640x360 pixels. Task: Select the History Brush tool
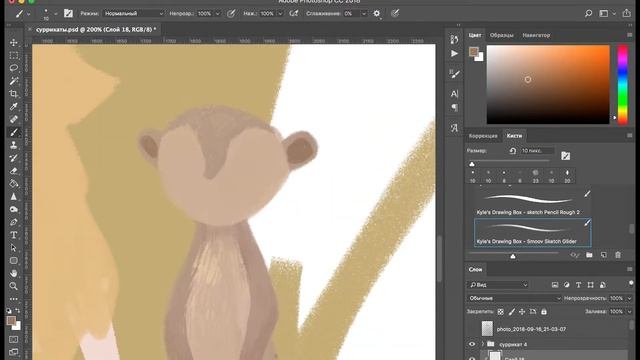[x=13, y=158]
